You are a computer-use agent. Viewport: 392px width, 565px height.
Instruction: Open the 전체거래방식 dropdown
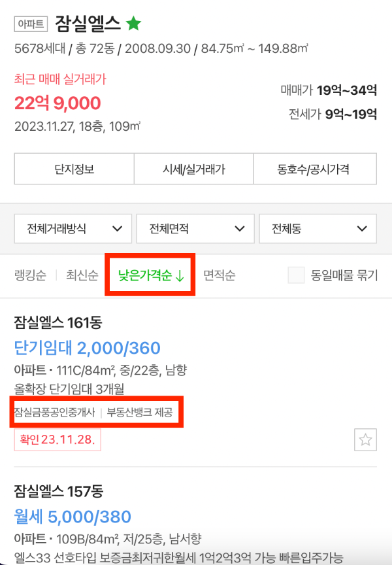pos(73,228)
